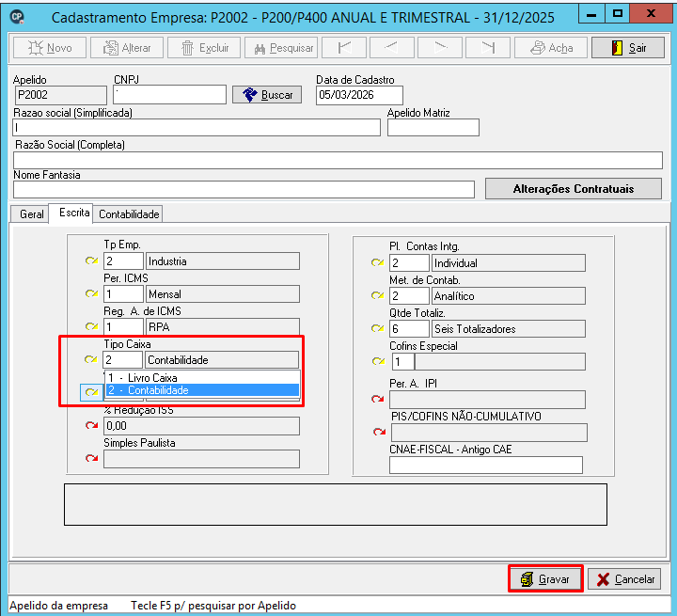Screen dimensions: 677x616
Task: Open lookup arrow for Met. de Contab.
Action: click(x=377, y=295)
